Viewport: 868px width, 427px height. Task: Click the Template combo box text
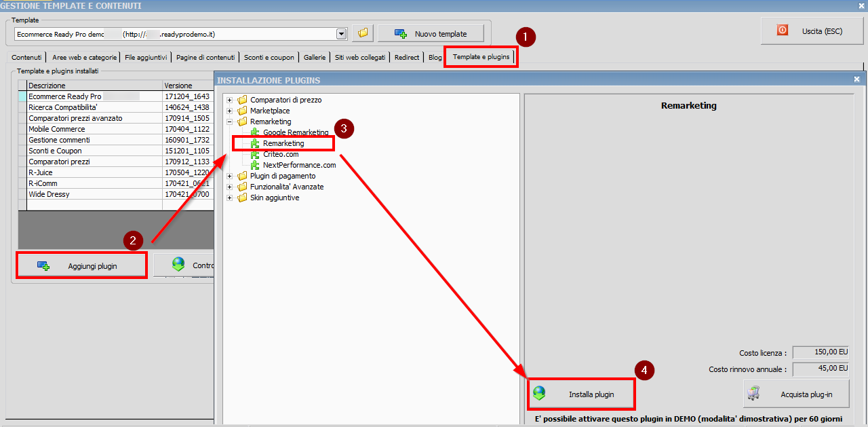pyautogui.click(x=175, y=33)
